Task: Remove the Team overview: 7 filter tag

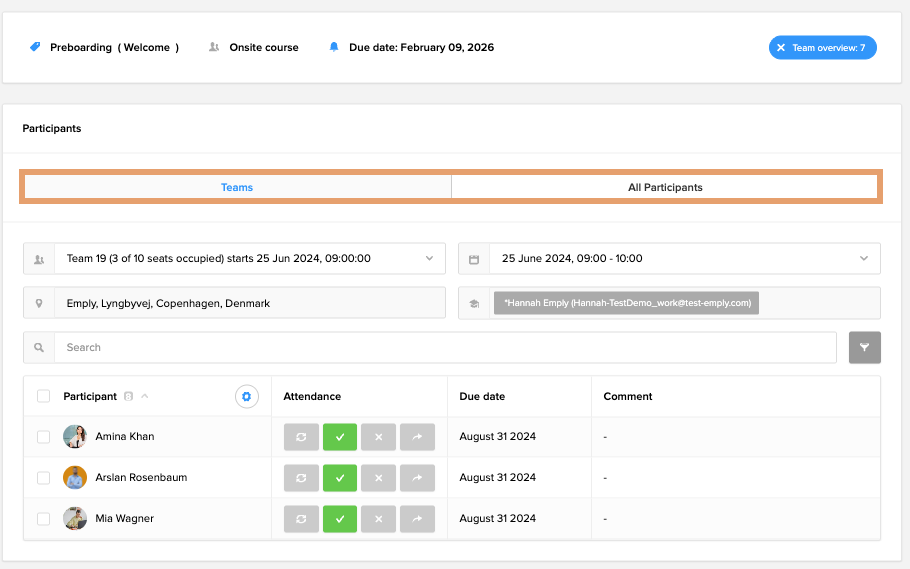Action: tap(781, 48)
